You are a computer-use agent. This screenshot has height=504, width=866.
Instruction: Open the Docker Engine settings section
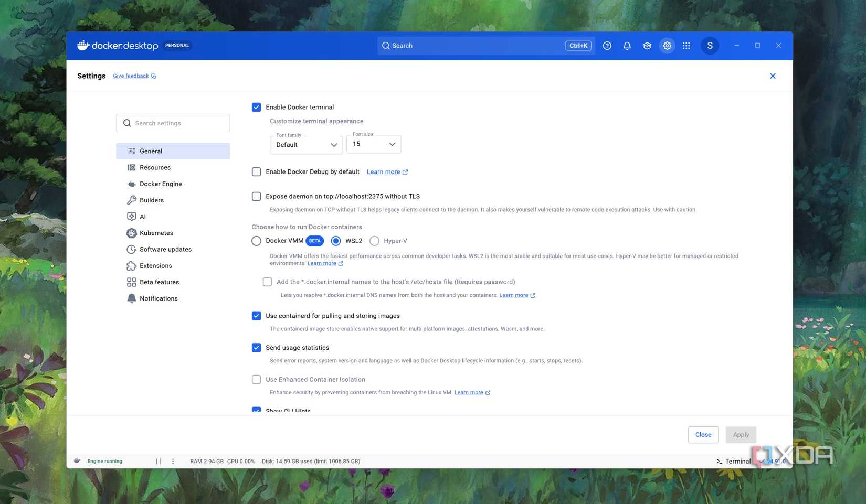(x=173, y=184)
